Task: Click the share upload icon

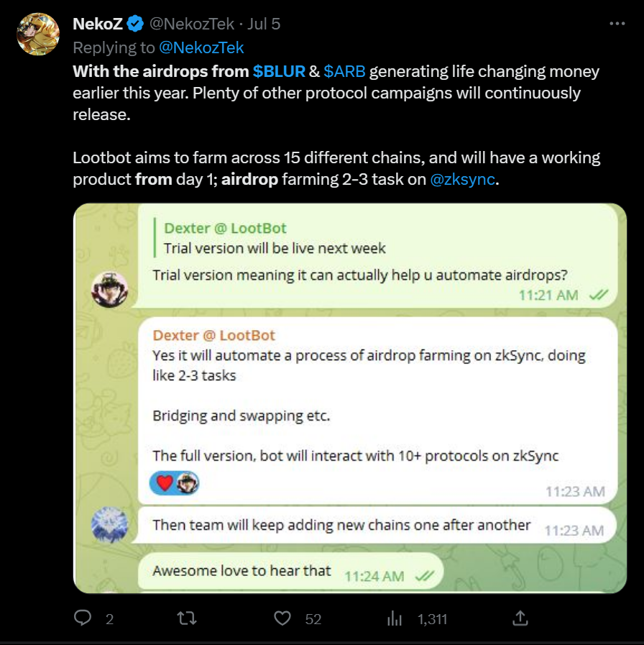Action: (x=521, y=618)
